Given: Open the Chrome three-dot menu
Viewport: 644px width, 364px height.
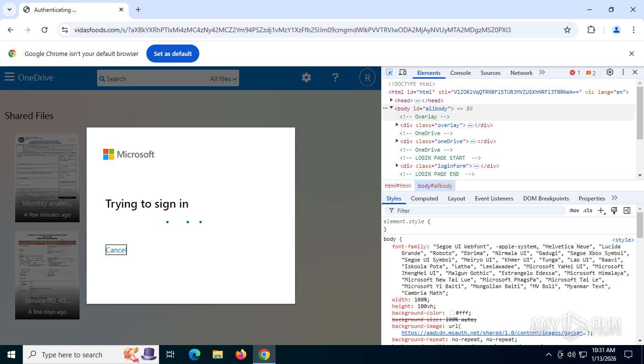Looking at the screenshot, I should pyautogui.click(x=634, y=30).
